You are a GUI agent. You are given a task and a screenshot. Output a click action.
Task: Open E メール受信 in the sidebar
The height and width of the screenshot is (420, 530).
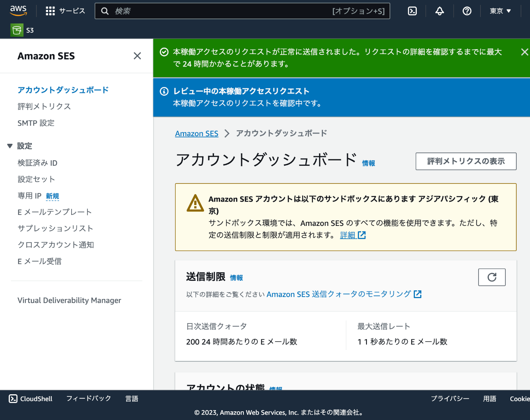pyautogui.click(x=39, y=261)
